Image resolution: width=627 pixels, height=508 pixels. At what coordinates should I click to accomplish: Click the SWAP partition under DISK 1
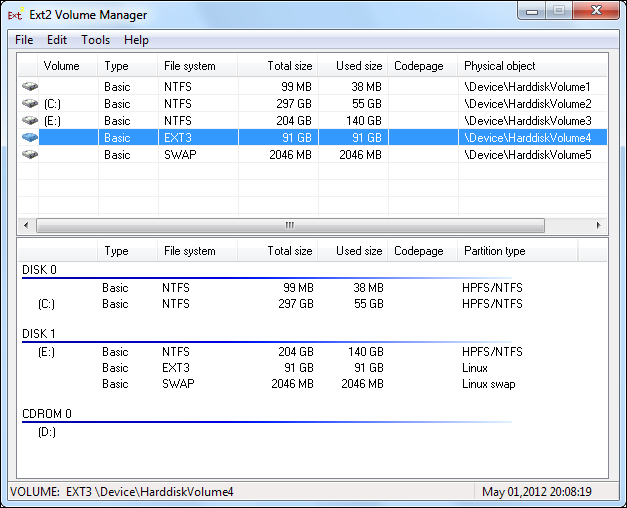point(178,384)
